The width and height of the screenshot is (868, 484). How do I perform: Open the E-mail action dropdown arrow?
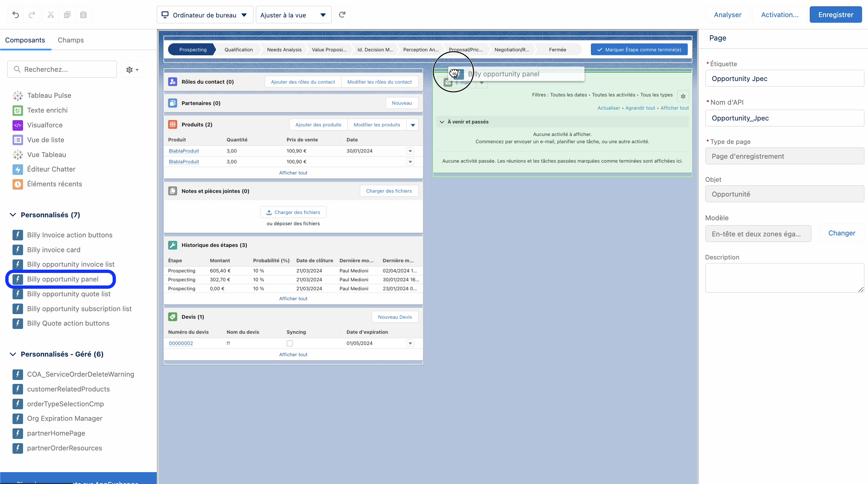tap(481, 83)
